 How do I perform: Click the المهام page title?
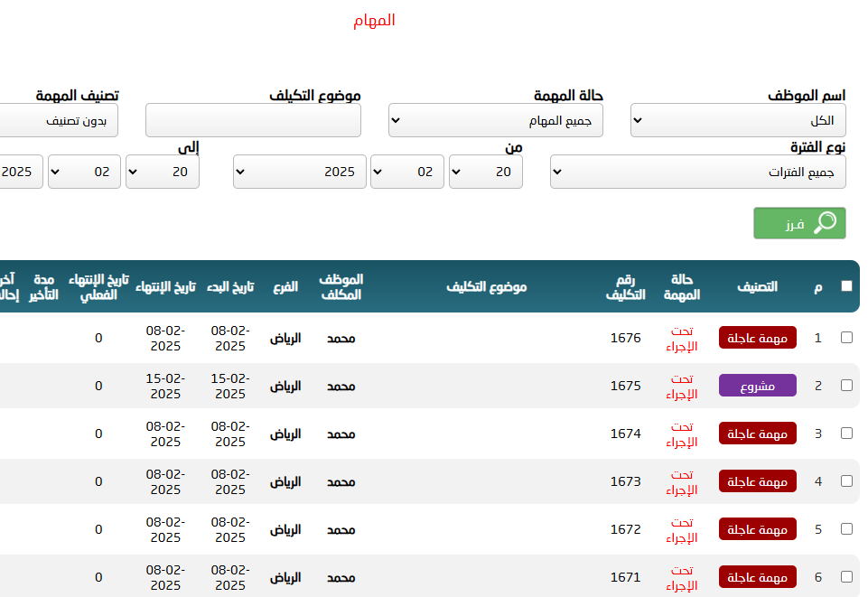click(374, 20)
